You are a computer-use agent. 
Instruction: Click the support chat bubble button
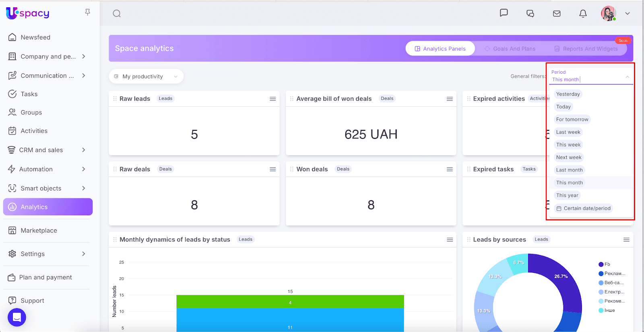coord(17,317)
